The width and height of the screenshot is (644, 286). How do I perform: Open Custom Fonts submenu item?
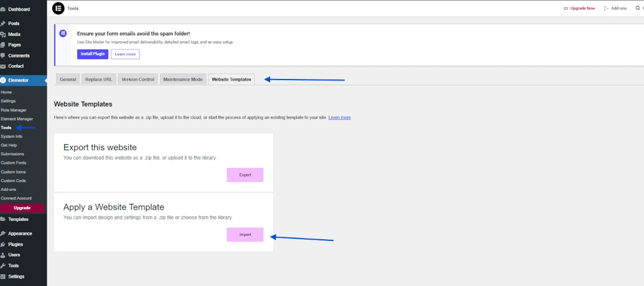(13, 163)
